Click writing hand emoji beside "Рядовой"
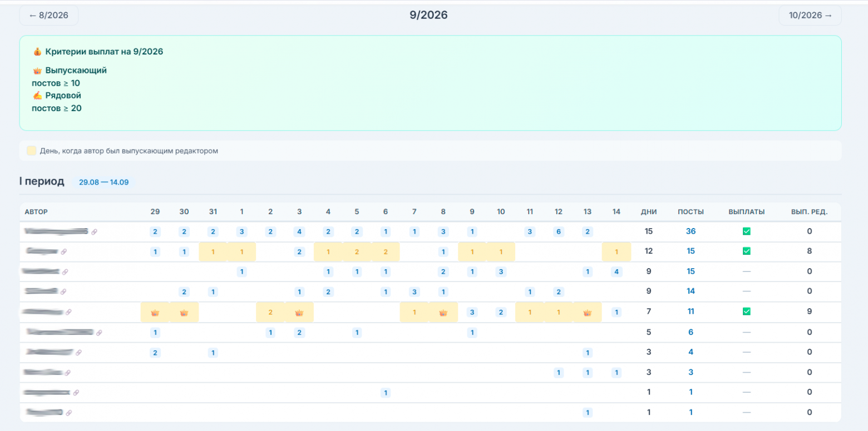This screenshot has height=431, width=868. pyautogui.click(x=37, y=96)
